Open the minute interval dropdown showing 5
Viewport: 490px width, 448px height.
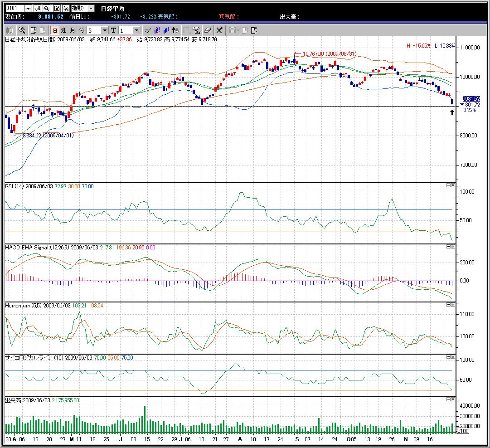(x=105, y=30)
